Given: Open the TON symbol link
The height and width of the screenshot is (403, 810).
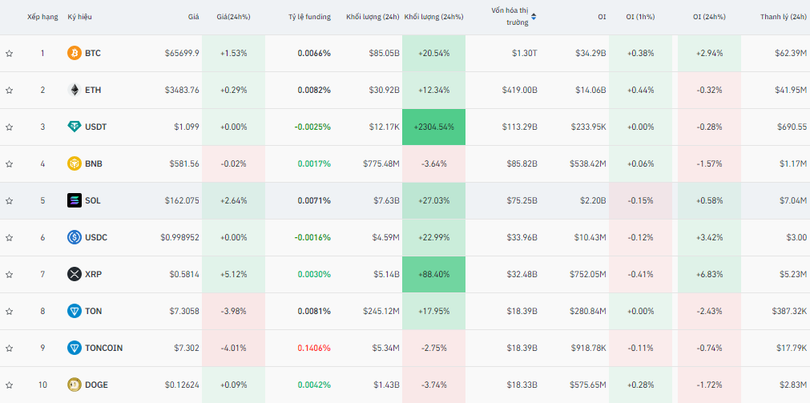Looking at the screenshot, I should click(x=93, y=311).
